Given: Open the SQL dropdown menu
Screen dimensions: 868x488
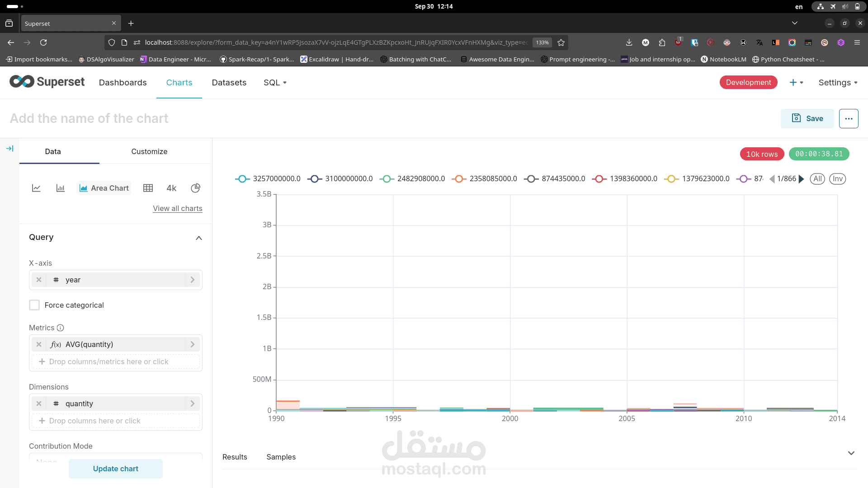Looking at the screenshot, I should tap(275, 82).
